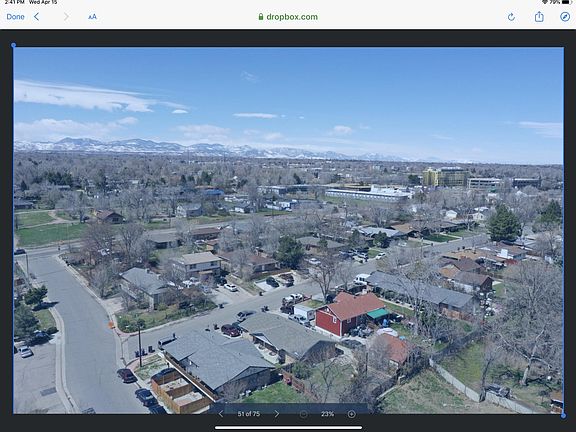The width and height of the screenshot is (576, 432).
Task: Click the aerial neighborhood photo
Action: click(x=288, y=230)
